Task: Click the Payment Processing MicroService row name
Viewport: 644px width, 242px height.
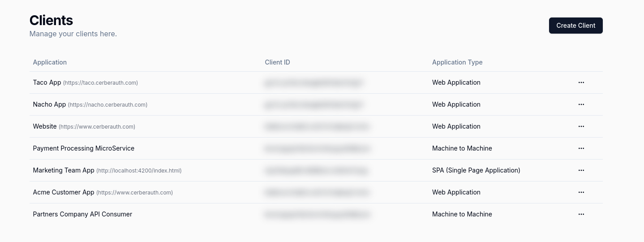Action: point(84,148)
